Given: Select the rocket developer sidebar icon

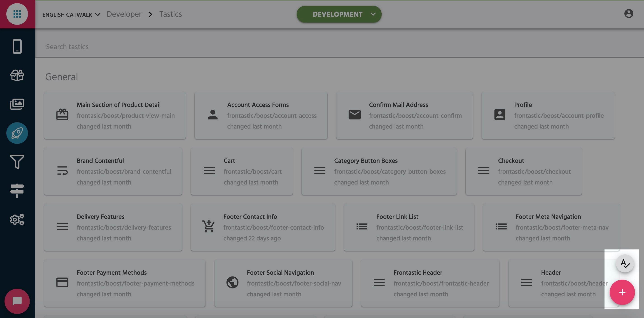Looking at the screenshot, I should [17, 133].
